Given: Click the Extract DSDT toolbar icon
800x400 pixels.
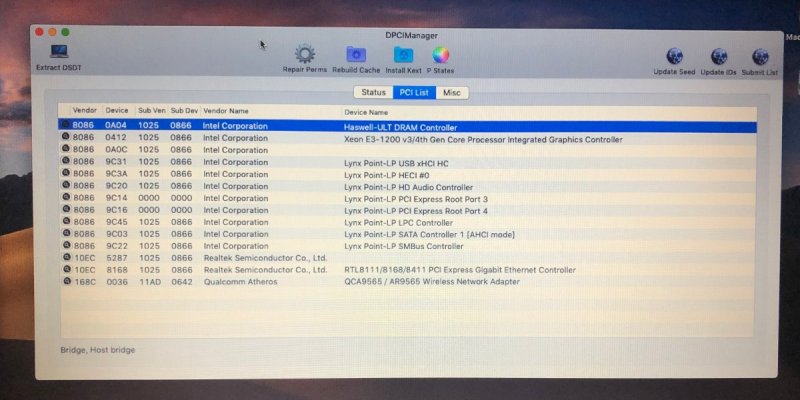Looking at the screenshot, I should (59, 52).
